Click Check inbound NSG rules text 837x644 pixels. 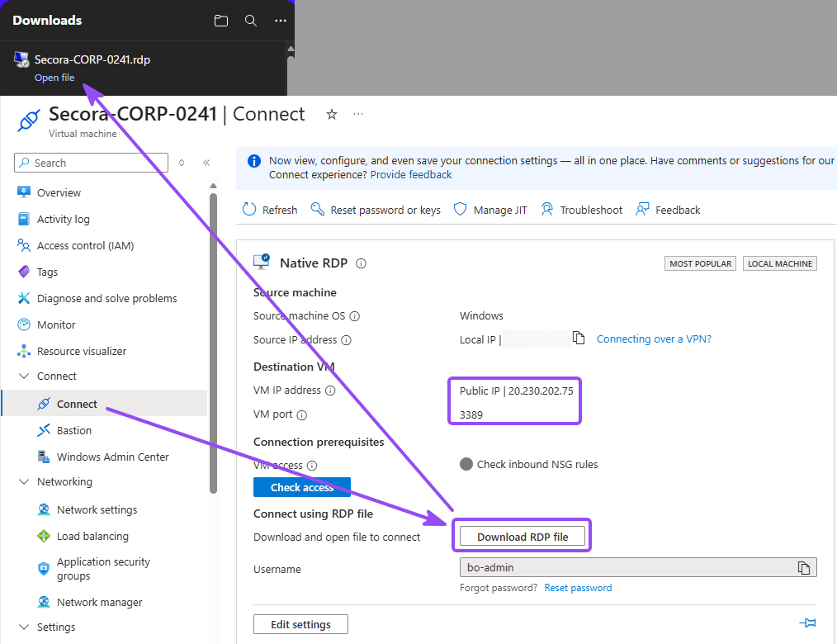537,465
